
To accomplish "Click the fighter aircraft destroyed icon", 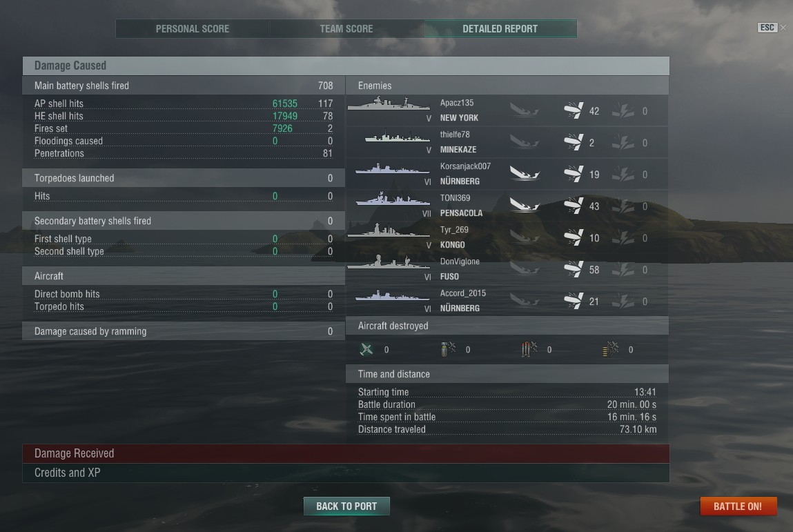I will [x=366, y=349].
